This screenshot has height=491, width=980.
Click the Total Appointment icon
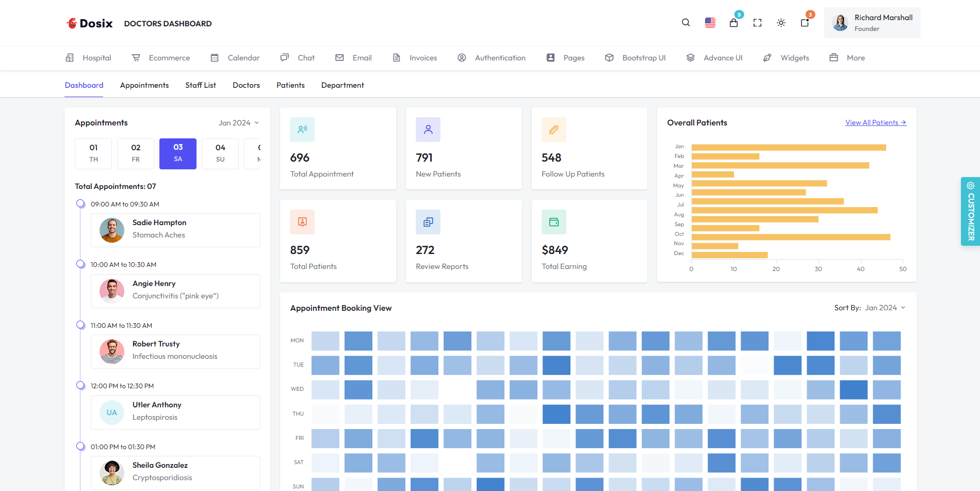coord(302,130)
